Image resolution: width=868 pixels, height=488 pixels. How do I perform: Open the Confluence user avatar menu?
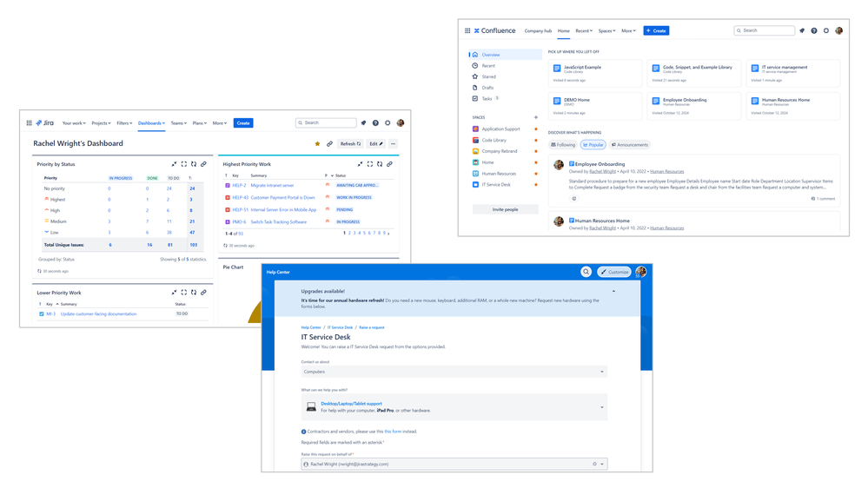pos(838,30)
